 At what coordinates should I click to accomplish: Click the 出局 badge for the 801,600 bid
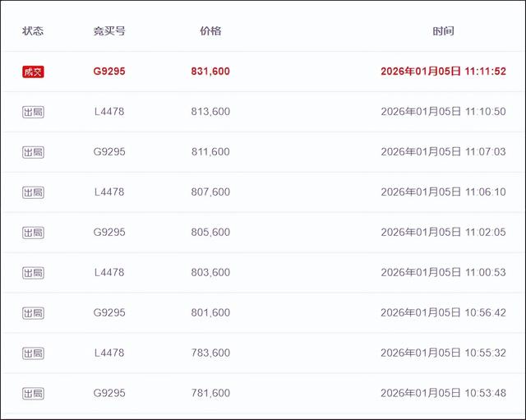[x=33, y=313]
